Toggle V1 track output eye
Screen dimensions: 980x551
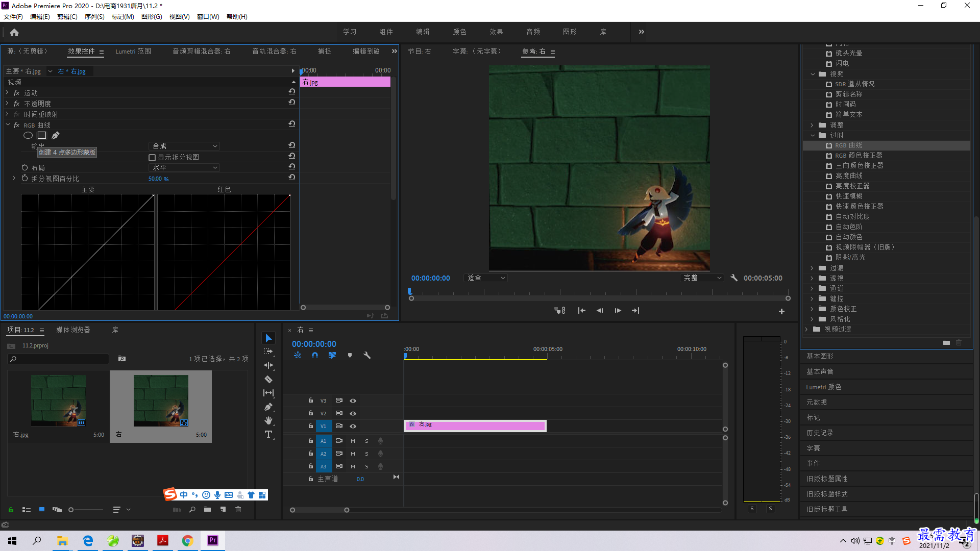[x=353, y=426]
